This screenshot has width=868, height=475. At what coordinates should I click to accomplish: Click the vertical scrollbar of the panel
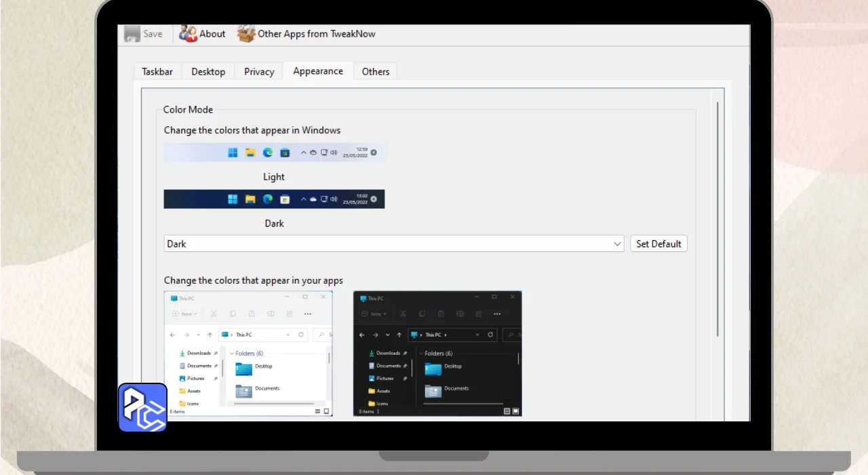pyautogui.click(x=718, y=218)
